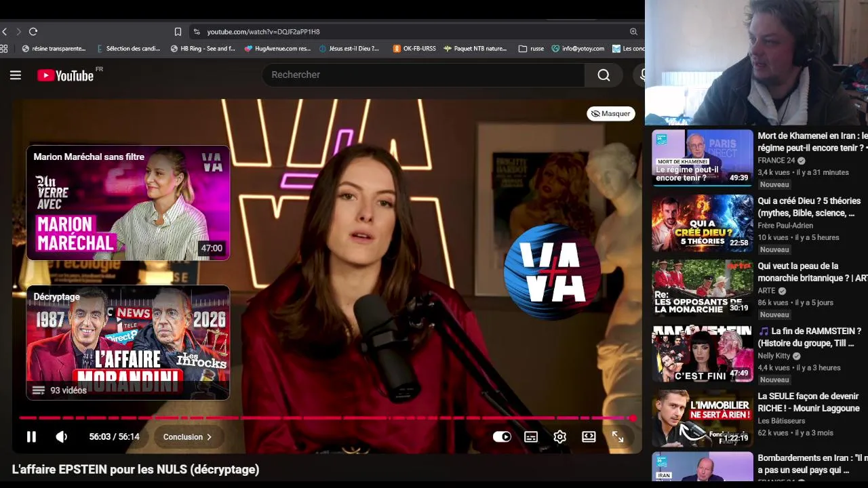The image size is (868, 488).
Task: Open the Jésus est-il Dieu bookmark
Action: 349,49
